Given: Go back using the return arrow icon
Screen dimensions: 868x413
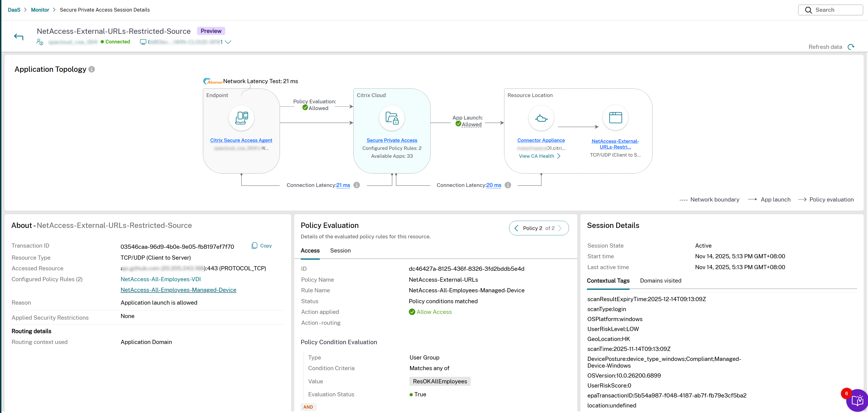Looking at the screenshot, I should coord(19,37).
